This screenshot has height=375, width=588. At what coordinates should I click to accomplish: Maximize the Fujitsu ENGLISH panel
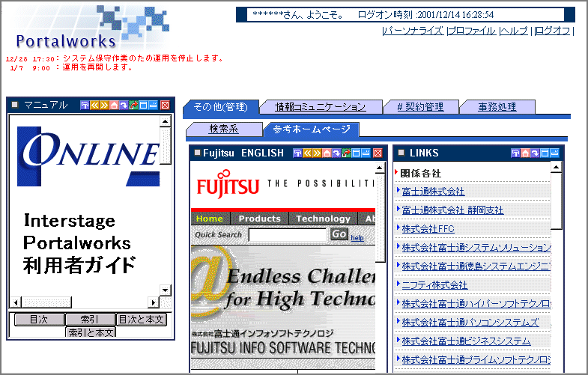tap(357, 153)
